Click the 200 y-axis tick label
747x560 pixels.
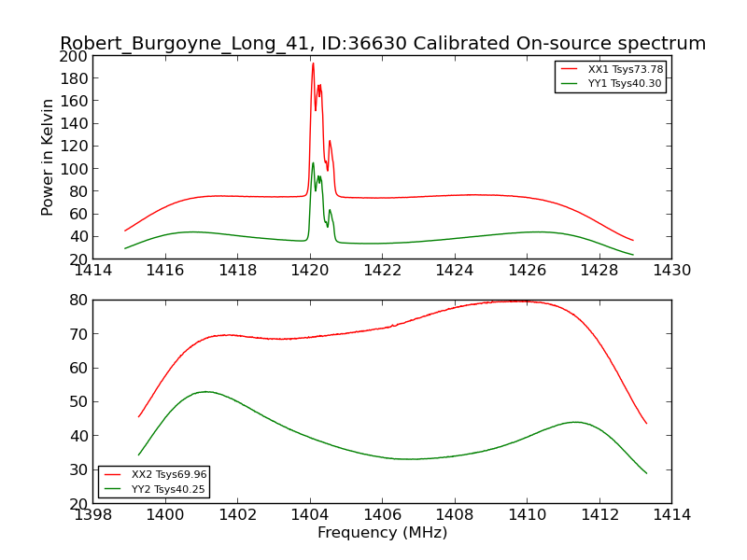pyautogui.click(x=74, y=57)
